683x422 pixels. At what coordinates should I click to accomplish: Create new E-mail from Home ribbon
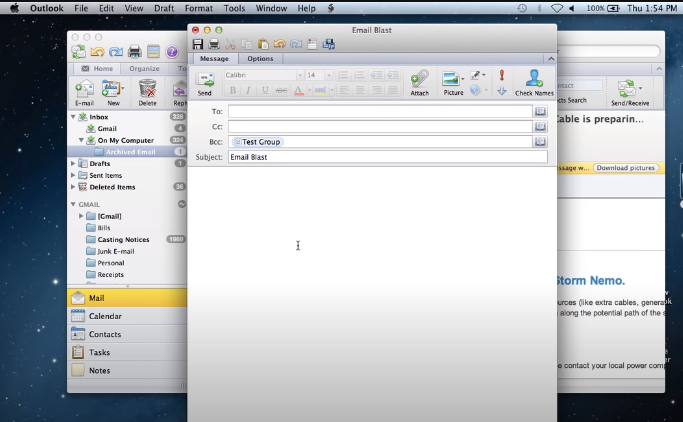point(85,92)
